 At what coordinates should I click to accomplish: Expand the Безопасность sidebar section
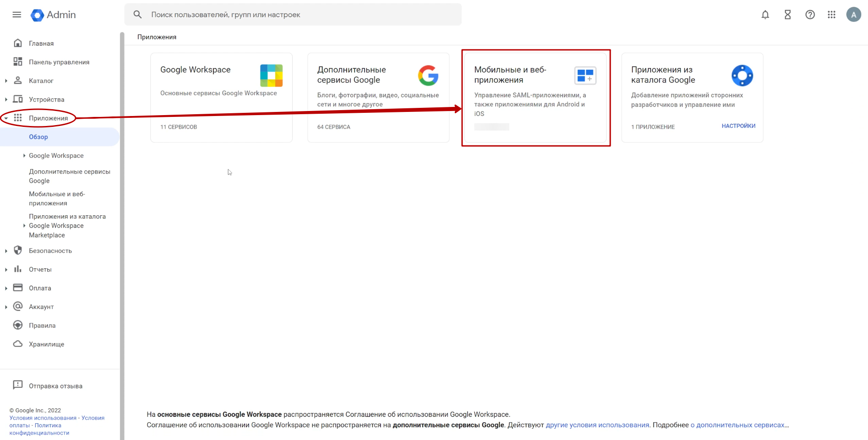click(6, 251)
